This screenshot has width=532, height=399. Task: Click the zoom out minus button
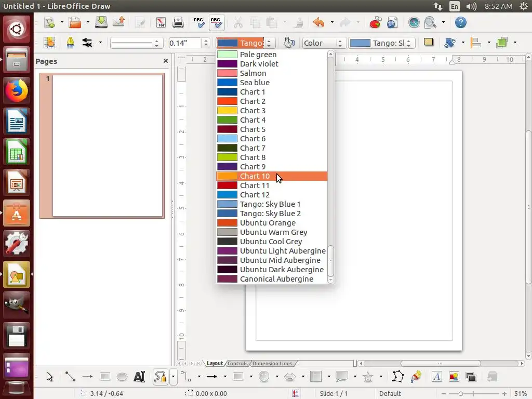click(444, 394)
